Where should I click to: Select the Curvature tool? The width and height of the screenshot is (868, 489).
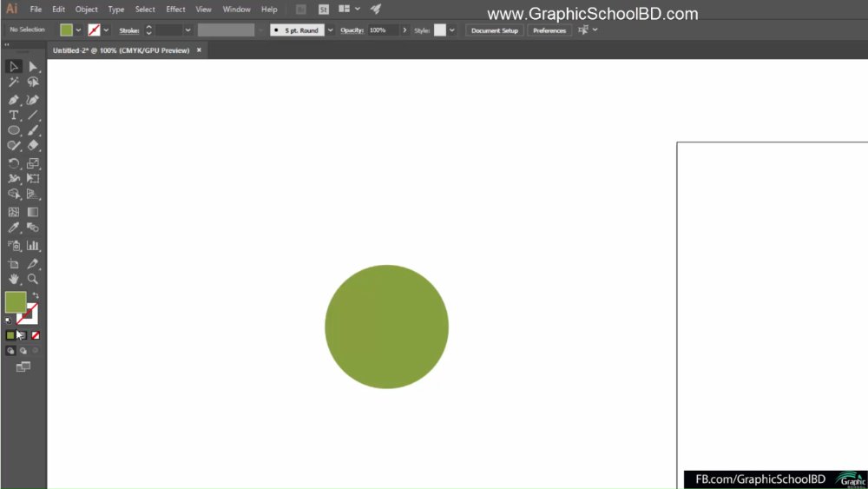(x=33, y=100)
